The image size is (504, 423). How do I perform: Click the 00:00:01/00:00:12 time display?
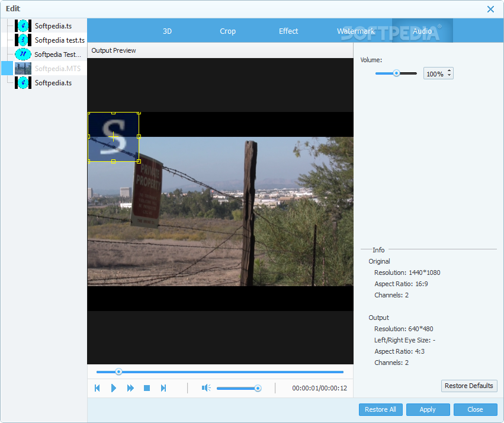(319, 388)
